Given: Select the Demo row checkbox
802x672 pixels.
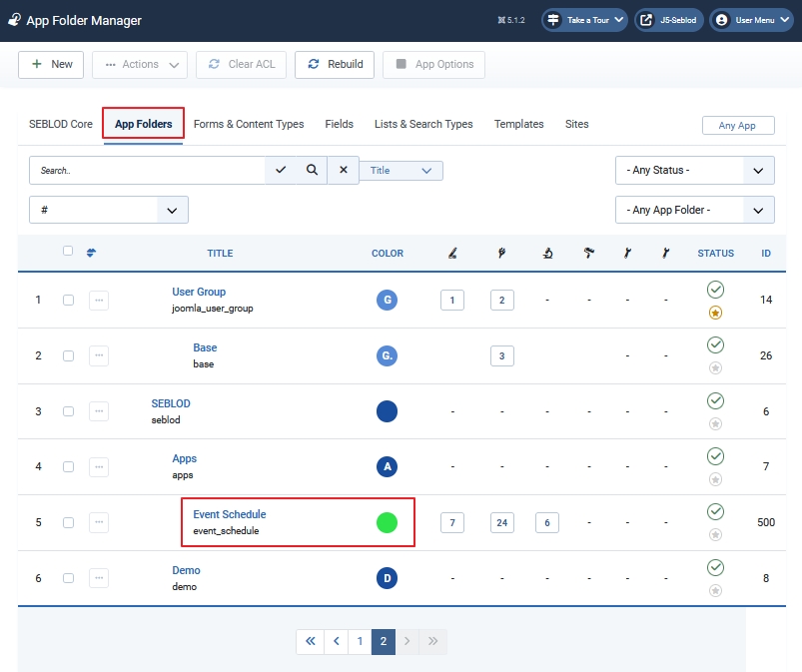Looking at the screenshot, I should point(68,578).
